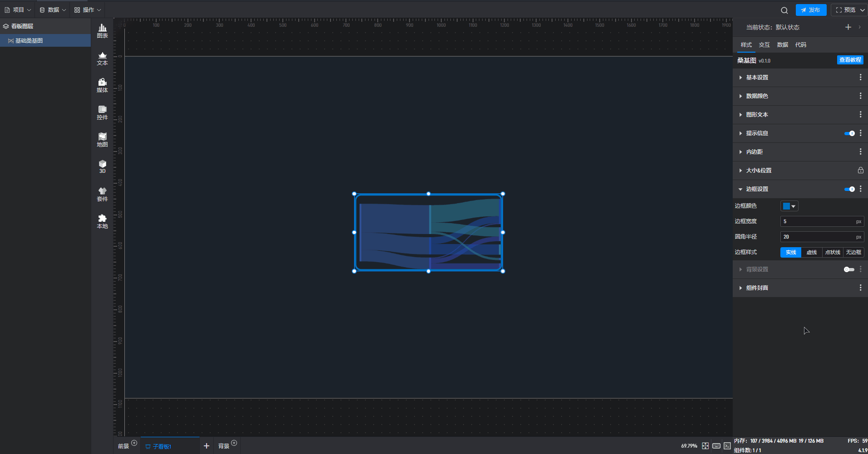Open the 套件 kit components panel
The image size is (868, 454).
(102, 194)
